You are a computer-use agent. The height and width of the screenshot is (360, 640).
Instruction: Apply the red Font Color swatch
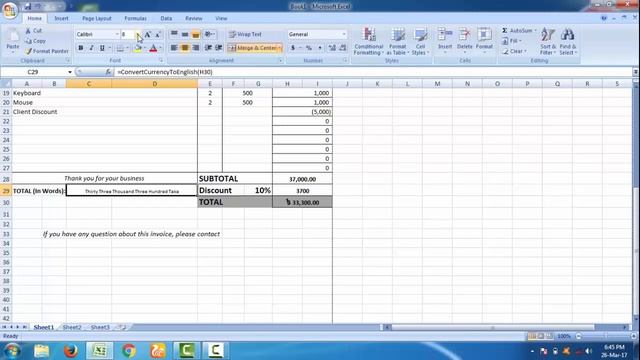click(153, 48)
